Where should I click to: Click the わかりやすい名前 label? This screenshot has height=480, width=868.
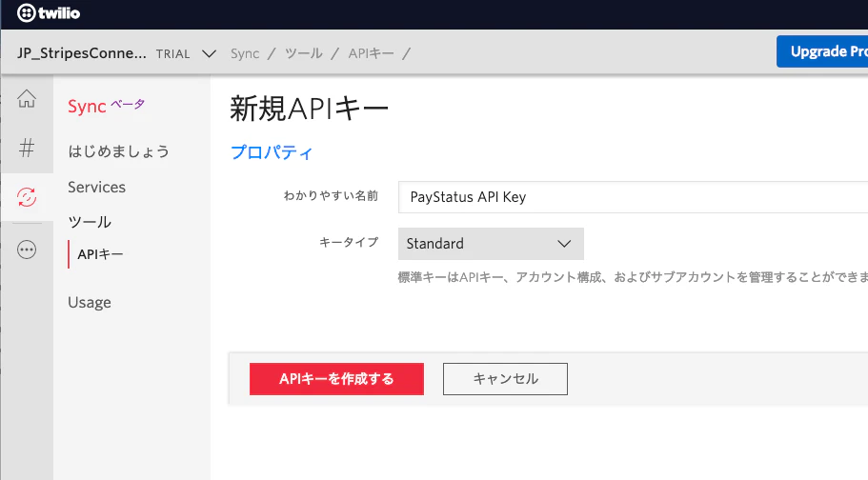coord(331,195)
